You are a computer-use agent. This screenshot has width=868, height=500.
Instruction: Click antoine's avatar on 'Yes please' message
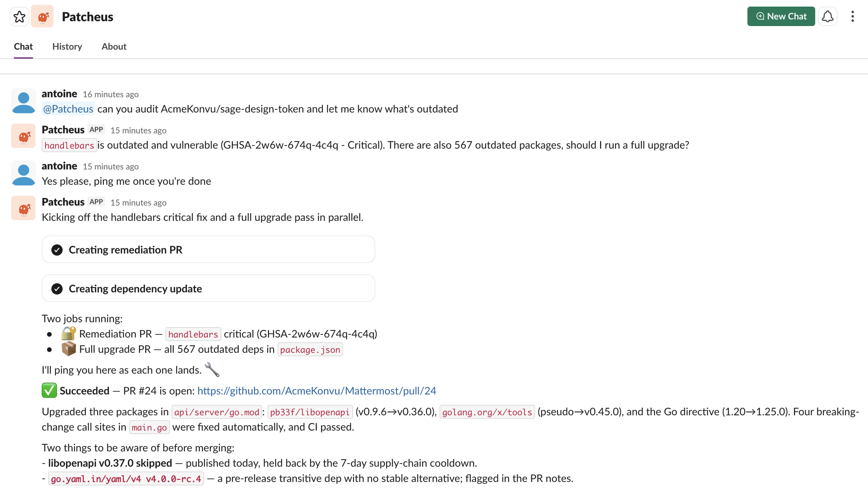pyautogui.click(x=23, y=173)
